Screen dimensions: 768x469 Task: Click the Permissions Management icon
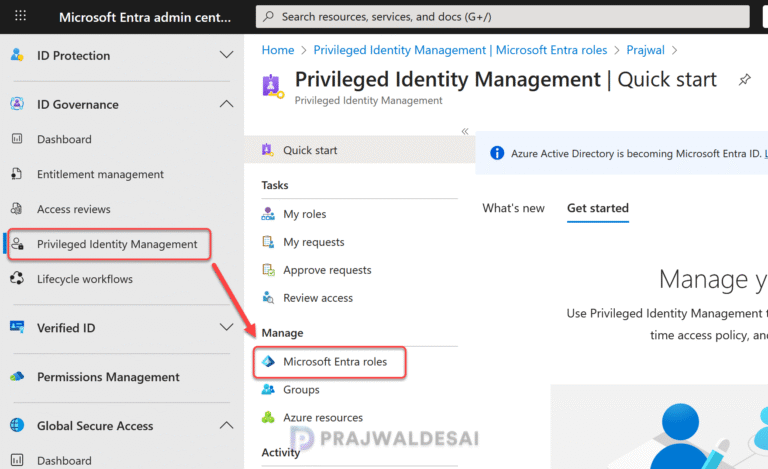[17, 376]
